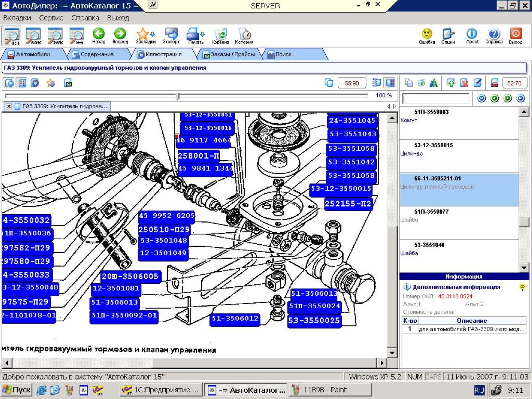Click Выход in the menu bar

click(x=118, y=18)
